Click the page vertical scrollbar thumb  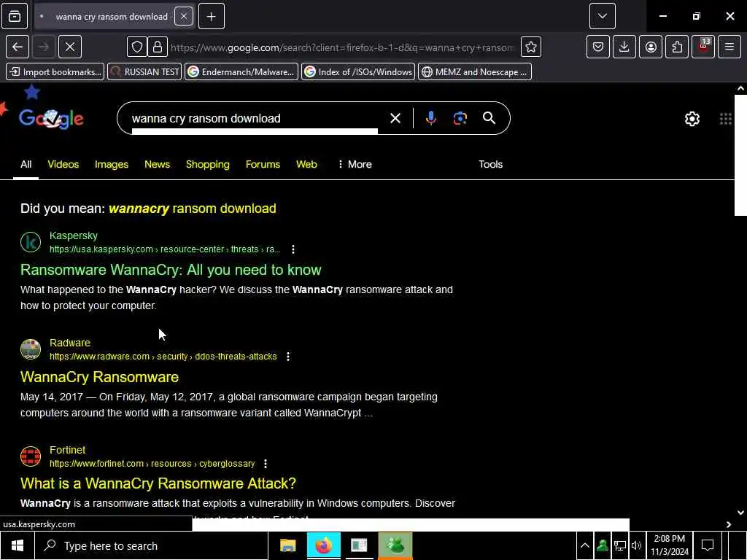[740, 155]
